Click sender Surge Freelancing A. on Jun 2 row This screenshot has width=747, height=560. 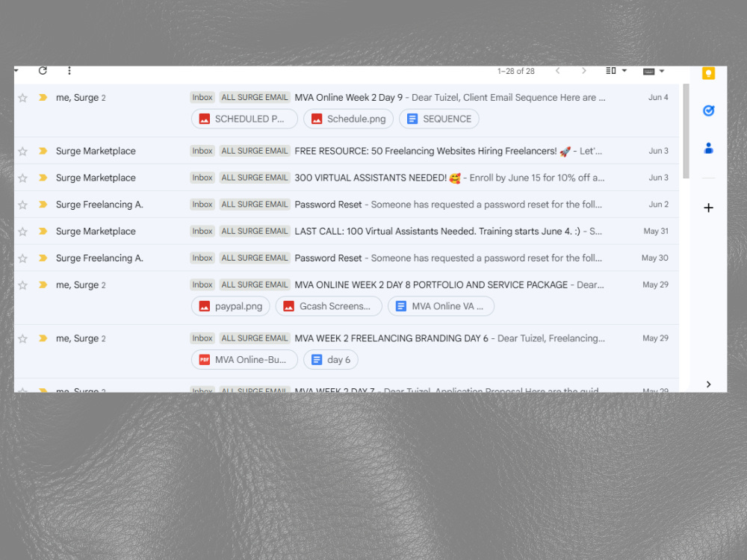(x=99, y=205)
